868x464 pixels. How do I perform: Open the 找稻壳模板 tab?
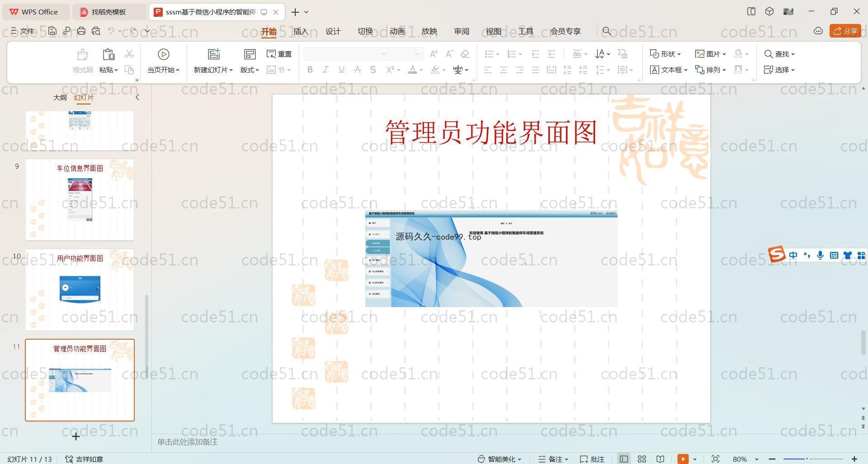click(109, 12)
